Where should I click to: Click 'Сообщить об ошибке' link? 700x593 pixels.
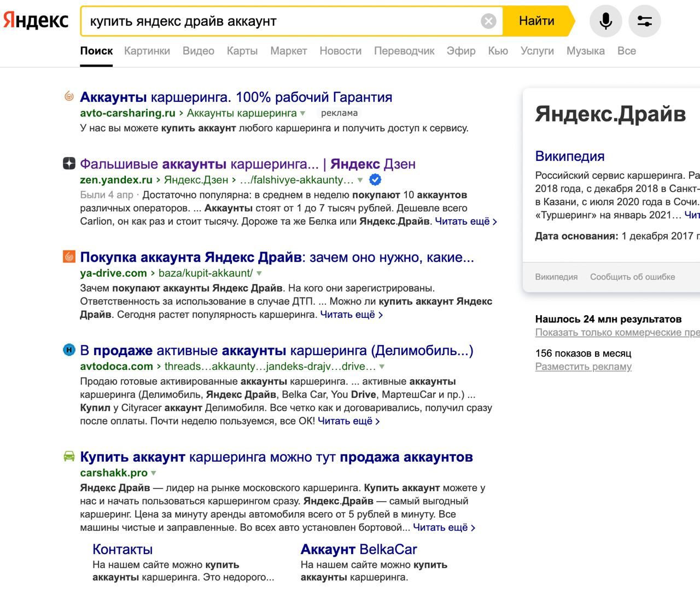click(x=632, y=277)
